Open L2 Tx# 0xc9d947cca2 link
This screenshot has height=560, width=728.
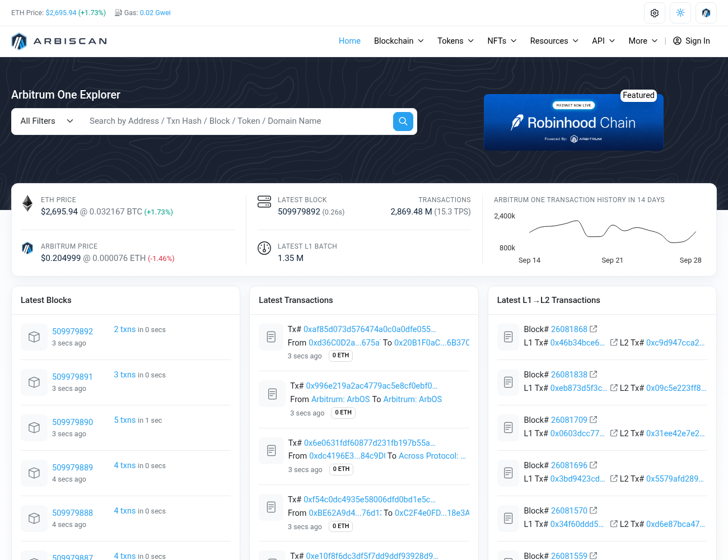tap(675, 342)
